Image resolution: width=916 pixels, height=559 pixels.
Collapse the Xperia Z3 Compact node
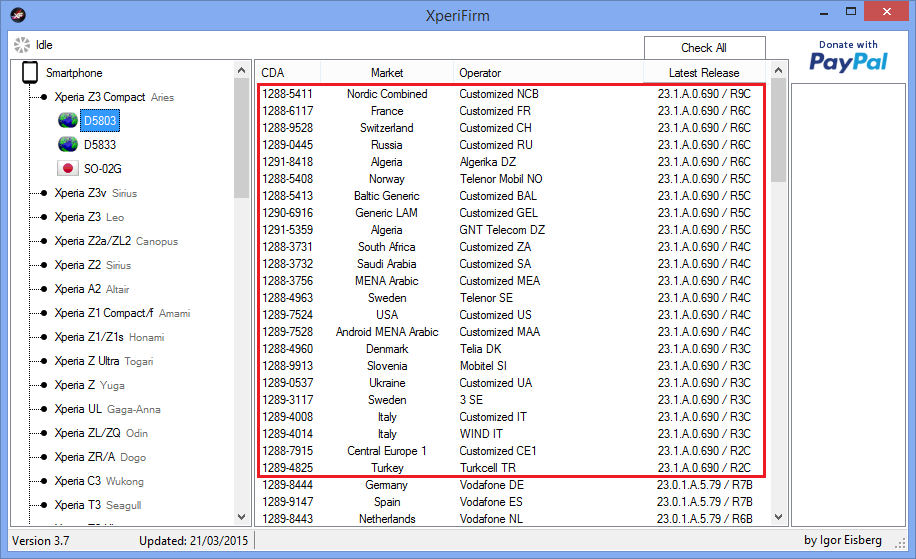click(x=44, y=97)
